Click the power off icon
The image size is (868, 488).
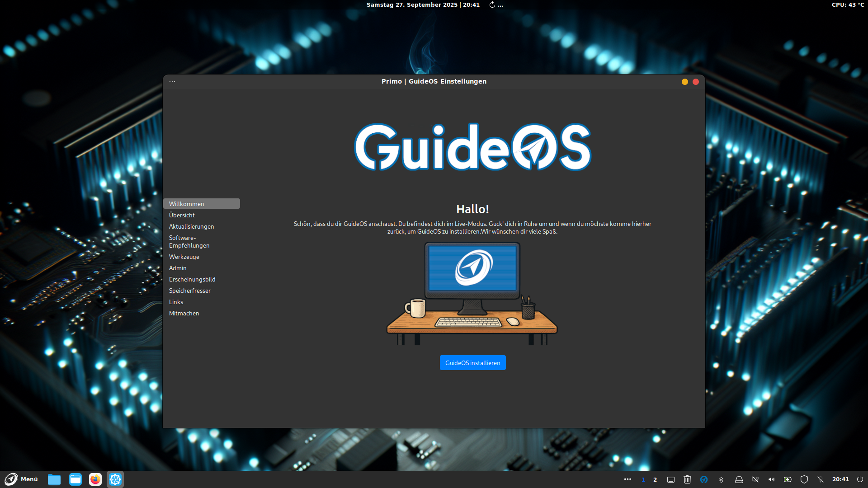click(x=860, y=479)
